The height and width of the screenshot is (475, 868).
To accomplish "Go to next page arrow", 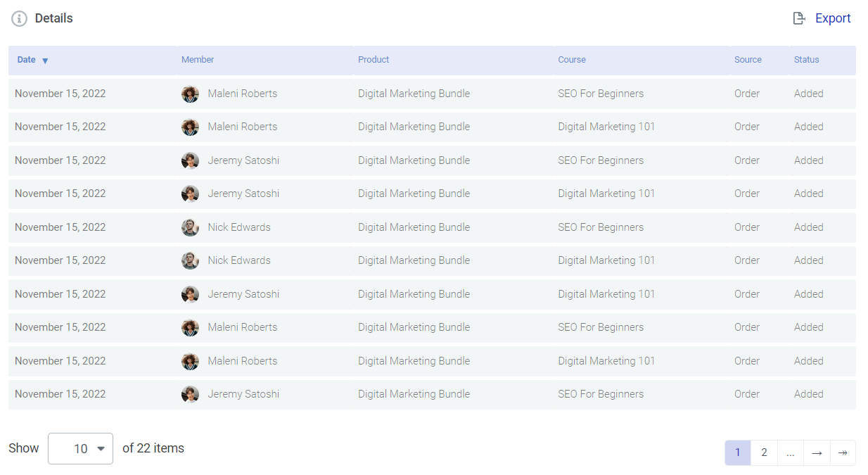I will [x=816, y=453].
